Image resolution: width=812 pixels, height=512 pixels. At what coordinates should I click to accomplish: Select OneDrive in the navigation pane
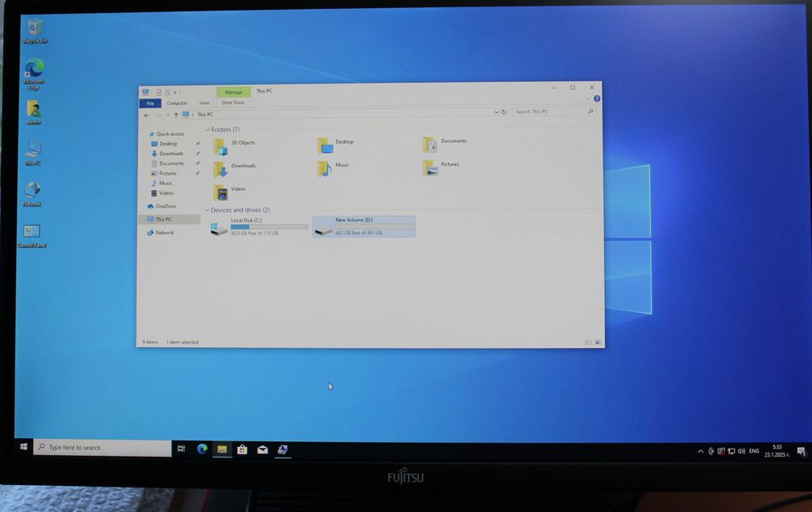162,206
